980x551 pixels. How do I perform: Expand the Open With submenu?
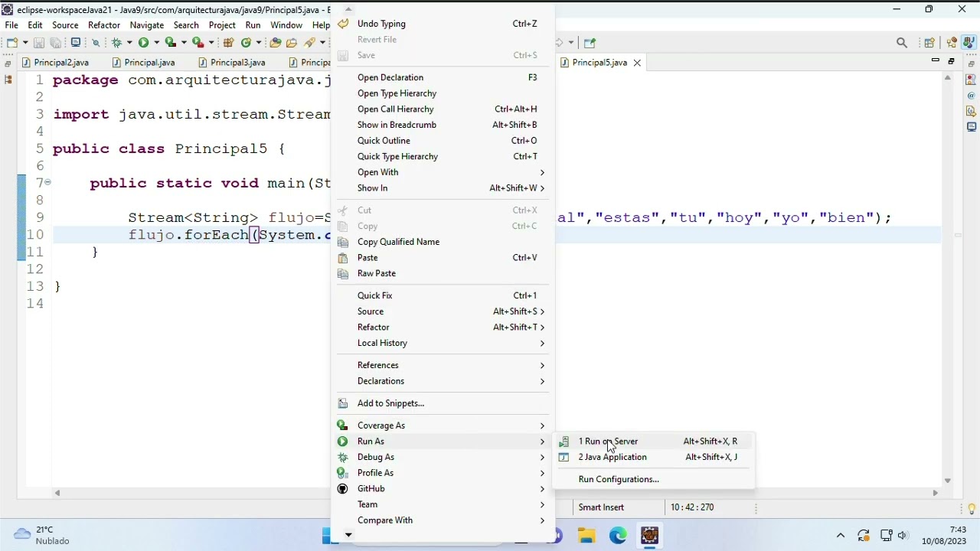[x=443, y=172]
